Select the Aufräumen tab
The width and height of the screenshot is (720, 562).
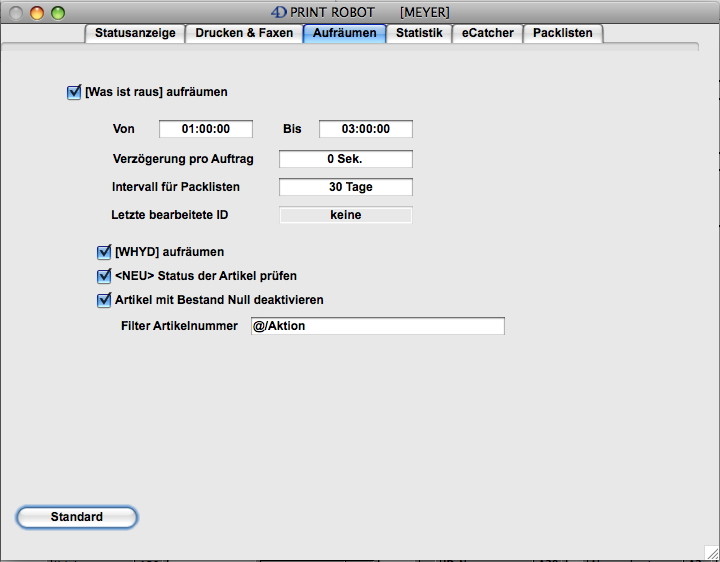(344, 33)
